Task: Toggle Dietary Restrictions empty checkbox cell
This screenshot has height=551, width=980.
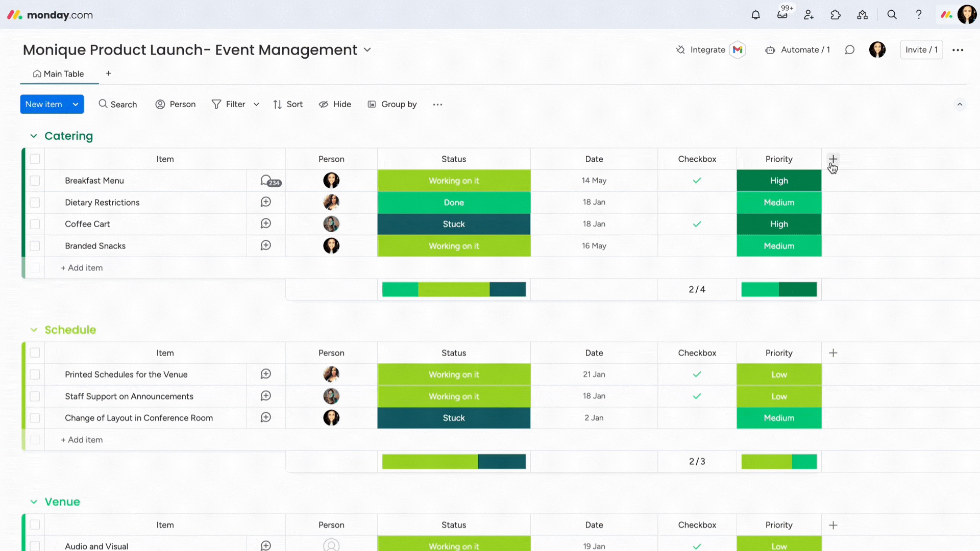Action: tap(697, 203)
